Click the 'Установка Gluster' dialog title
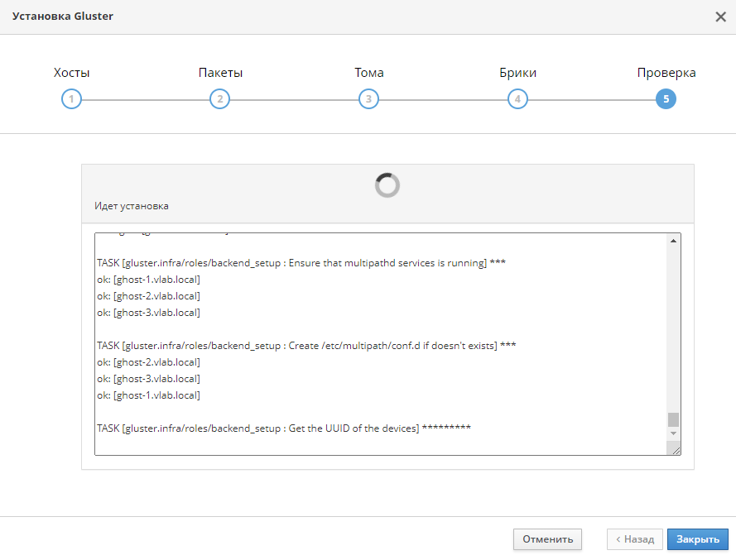The width and height of the screenshot is (736, 560). (x=62, y=16)
